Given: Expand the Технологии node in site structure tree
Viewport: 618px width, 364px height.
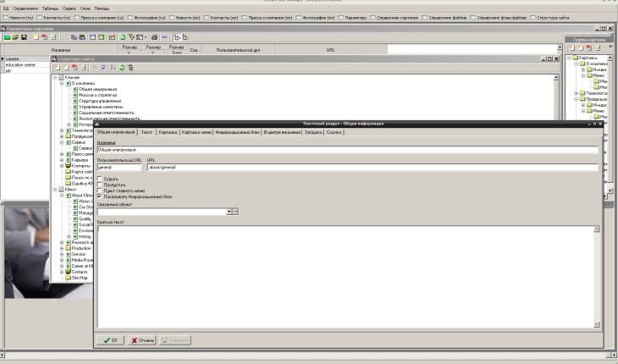Looking at the screenshot, I should (62, 130).
